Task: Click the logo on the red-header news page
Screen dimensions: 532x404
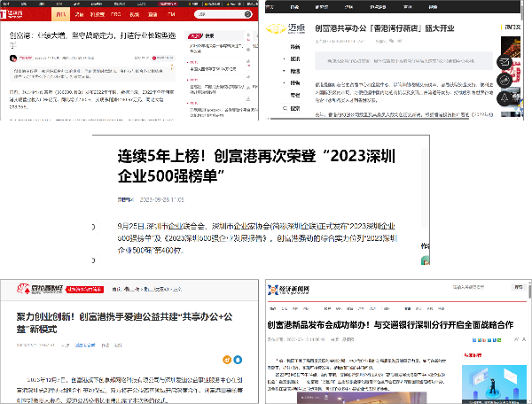Action: coord(12,14)
